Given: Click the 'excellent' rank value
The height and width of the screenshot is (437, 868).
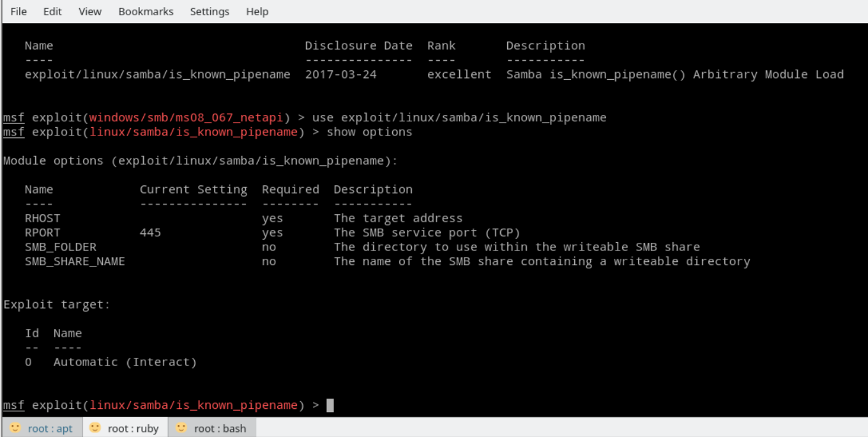Looking at the screenshot, I should (459, 74).
